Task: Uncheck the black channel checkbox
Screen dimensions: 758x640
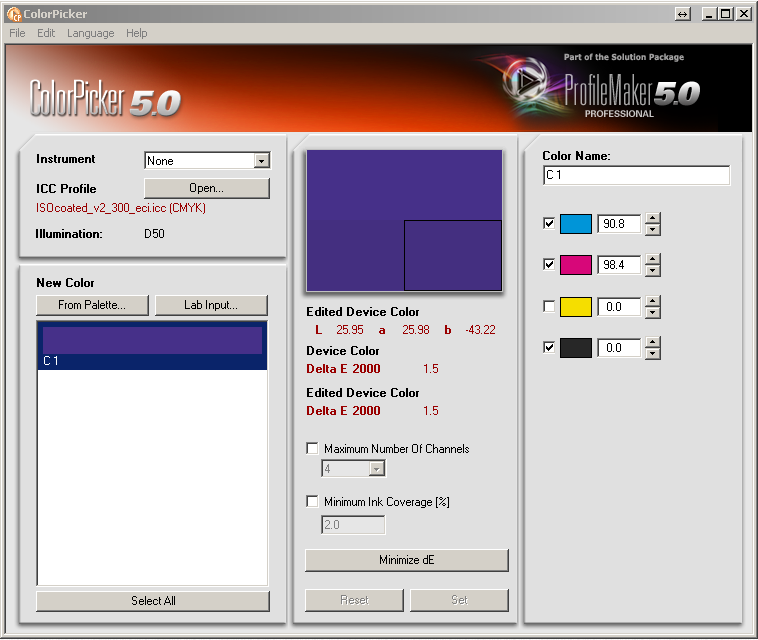Action: pos(549,348)
